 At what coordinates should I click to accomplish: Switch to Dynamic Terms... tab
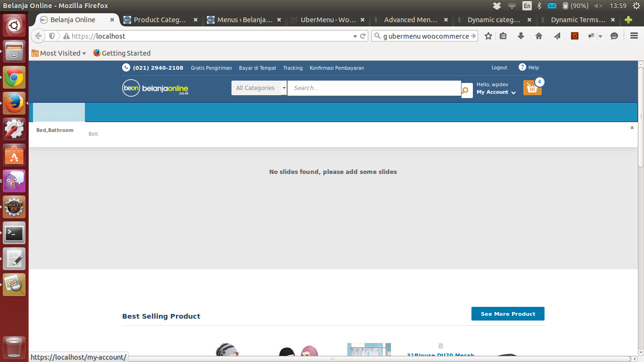coord(578,20)
